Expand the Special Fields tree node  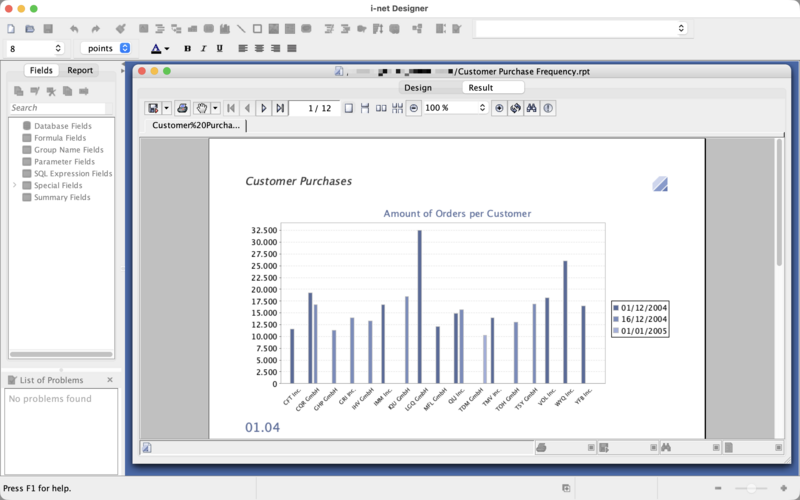[x=15, y=185]
